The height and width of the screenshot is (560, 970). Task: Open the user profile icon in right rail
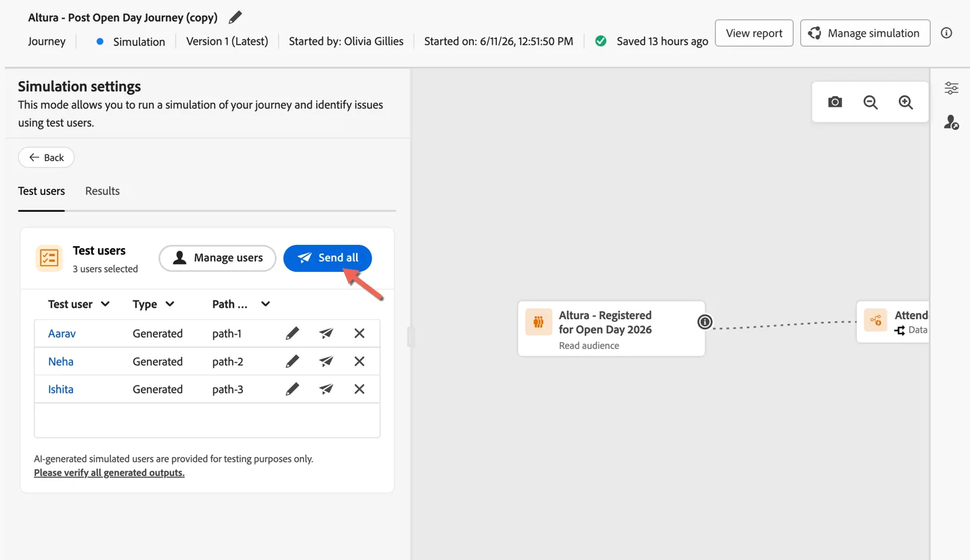pyautogui.click(x=951, y=122)
